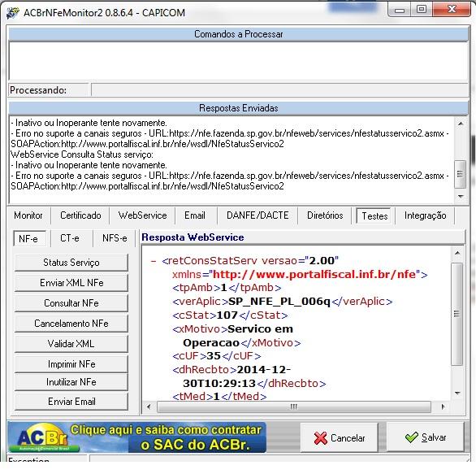
Task: Click Imprimir NFe button
Action: (x=71, y=364)
